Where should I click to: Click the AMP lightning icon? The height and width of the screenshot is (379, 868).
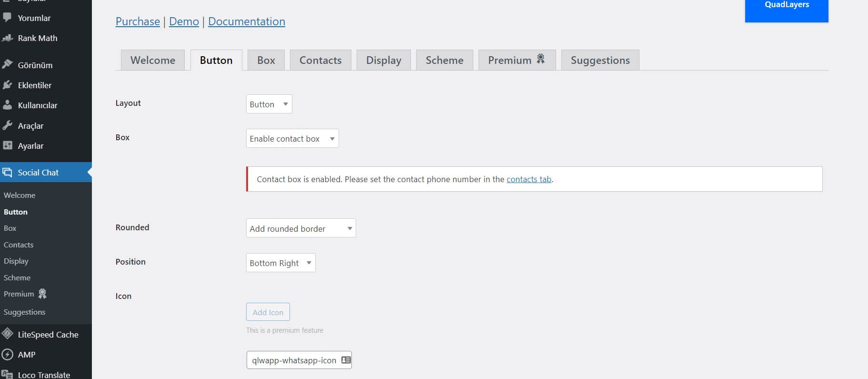click(7, 355)
